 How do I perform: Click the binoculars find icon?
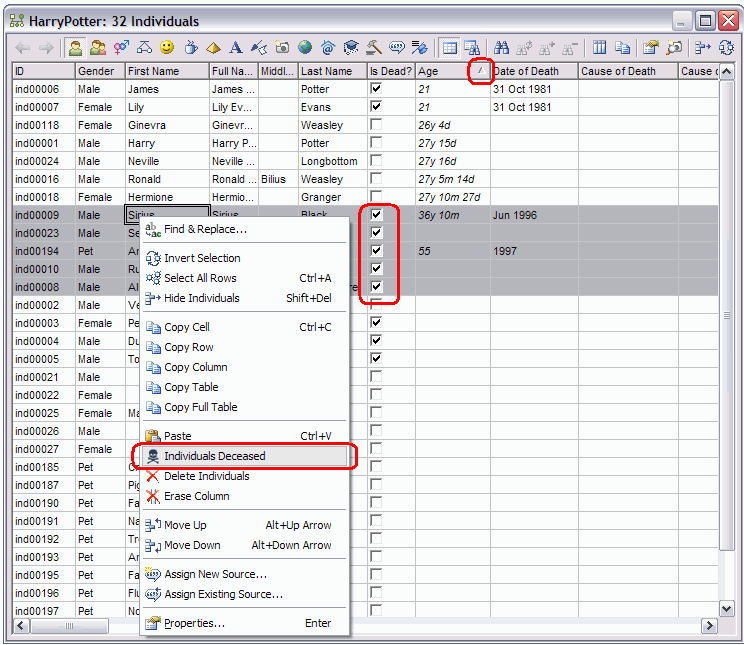(x=502, y=48)
